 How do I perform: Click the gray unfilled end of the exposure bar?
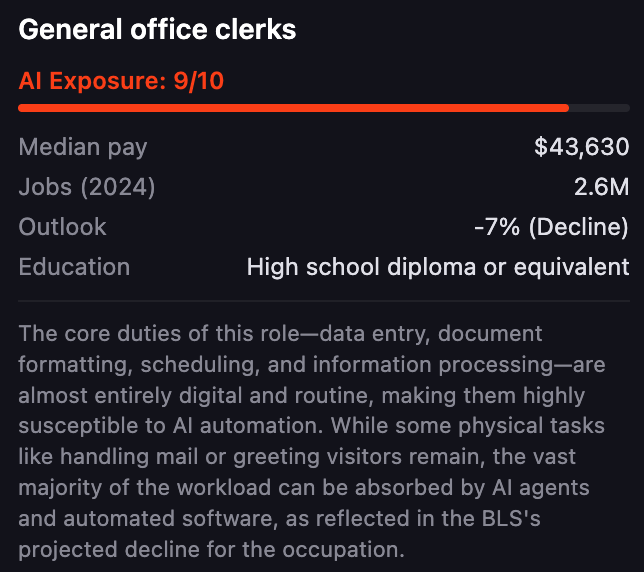(599, 107)
